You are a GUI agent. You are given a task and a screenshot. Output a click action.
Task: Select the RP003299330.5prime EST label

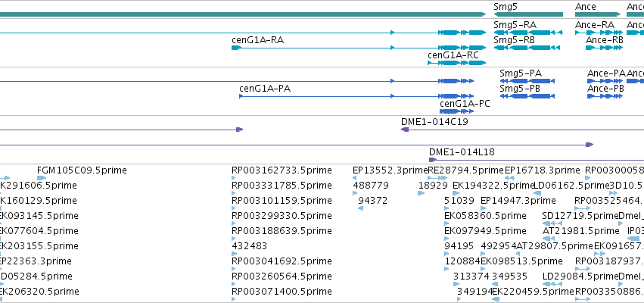(282, 216)
